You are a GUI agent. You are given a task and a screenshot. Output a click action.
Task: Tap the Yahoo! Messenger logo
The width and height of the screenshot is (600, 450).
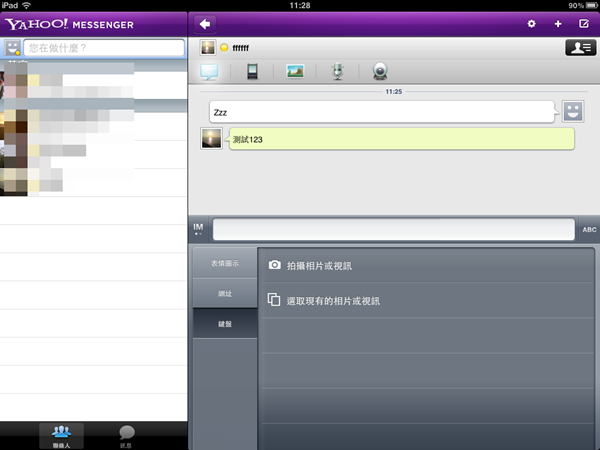click(x=69, y=24)
